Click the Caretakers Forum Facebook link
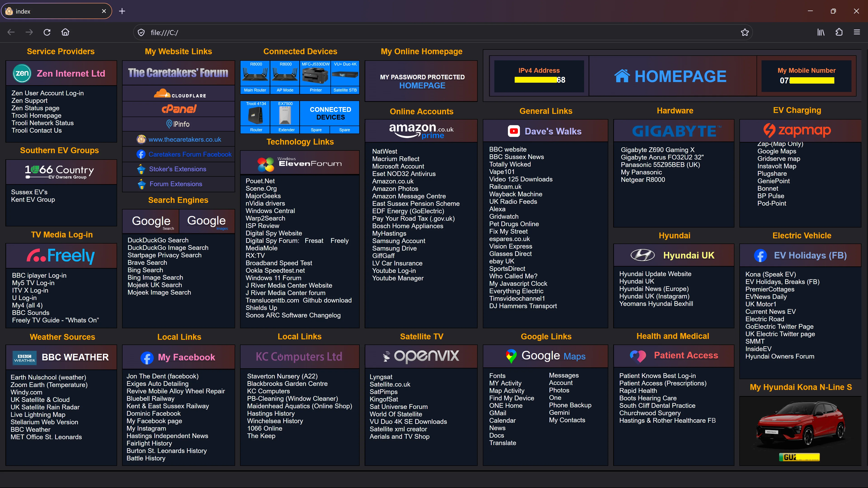This screenshot has height=488, width=868. point(190,154)
